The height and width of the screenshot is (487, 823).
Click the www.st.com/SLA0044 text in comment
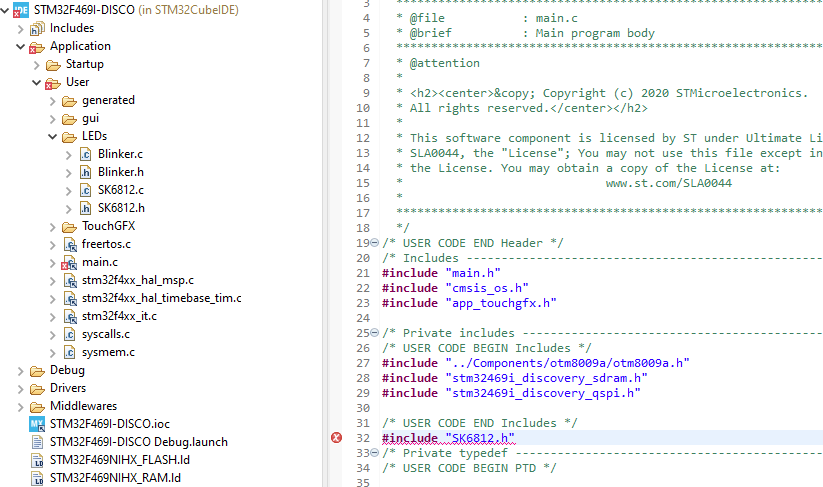tap(669, 183)
